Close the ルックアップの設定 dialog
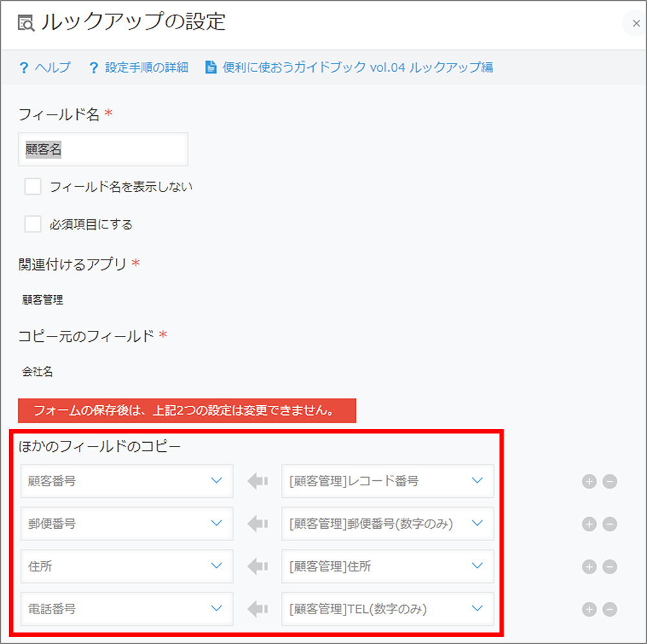The image size is (647, 644). (636, 23)
